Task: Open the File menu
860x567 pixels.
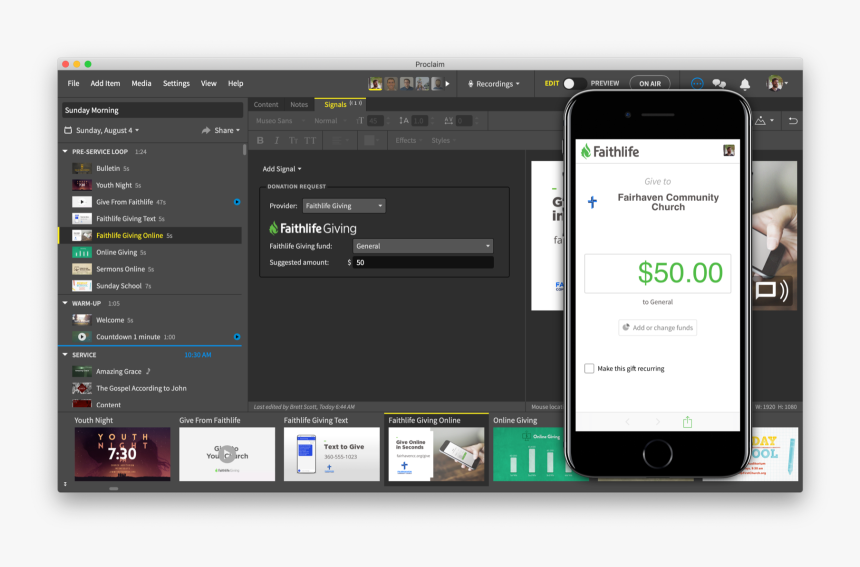Action: [x=73, y=83]
